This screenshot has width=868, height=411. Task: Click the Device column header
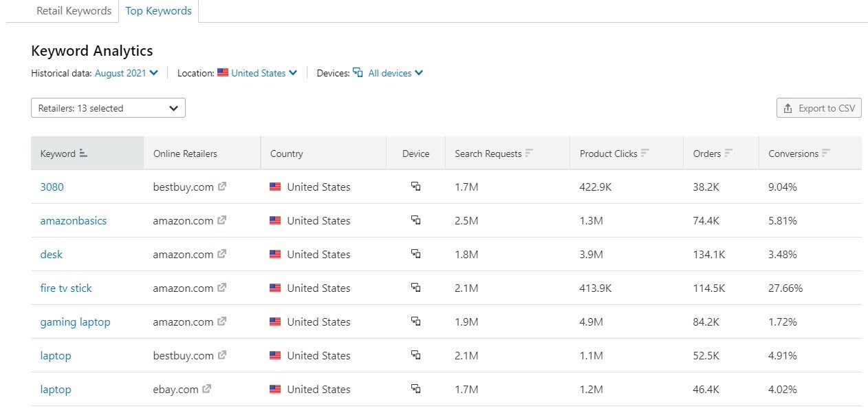coord(416,154)
